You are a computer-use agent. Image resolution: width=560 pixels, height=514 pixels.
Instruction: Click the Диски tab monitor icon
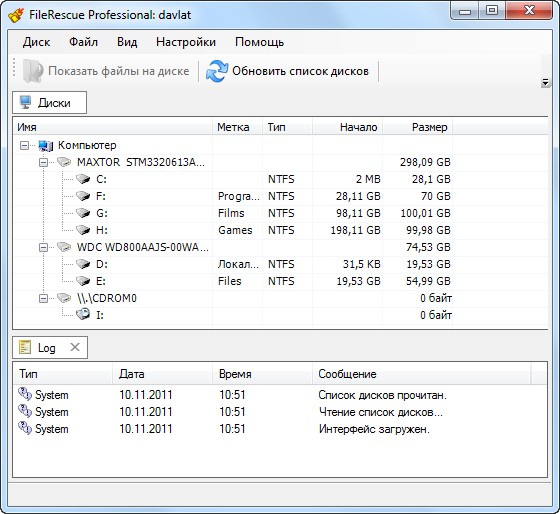tap(26, 102)
